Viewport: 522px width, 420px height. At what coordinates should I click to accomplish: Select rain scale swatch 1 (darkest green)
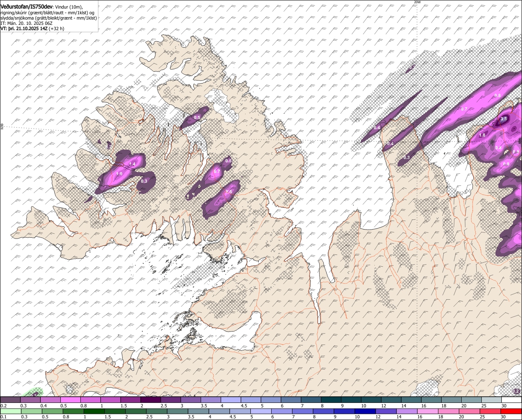pyautogui.click(x=94, y=411)
